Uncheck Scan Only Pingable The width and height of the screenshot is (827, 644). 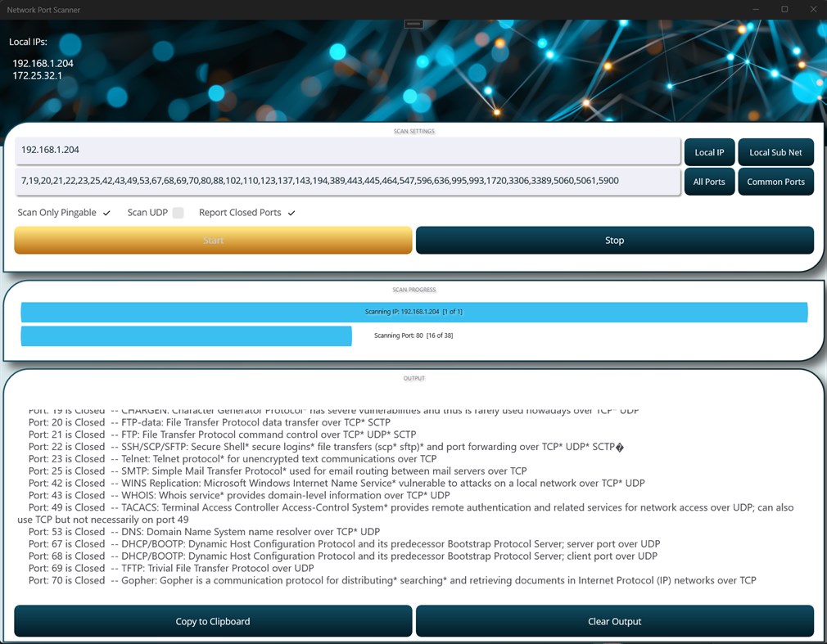[x=106, y=212]
